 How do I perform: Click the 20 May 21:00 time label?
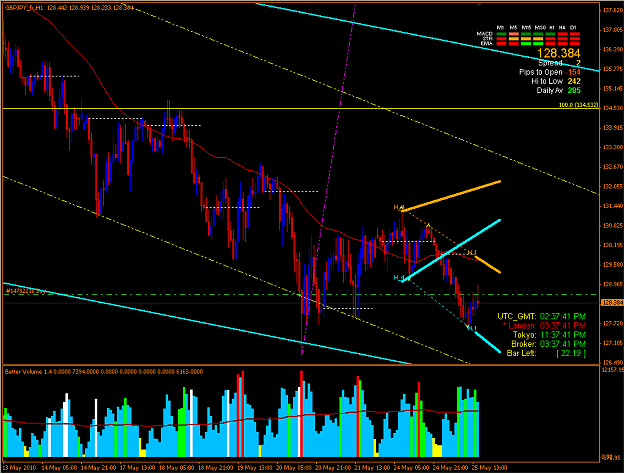tap(332, 468)
